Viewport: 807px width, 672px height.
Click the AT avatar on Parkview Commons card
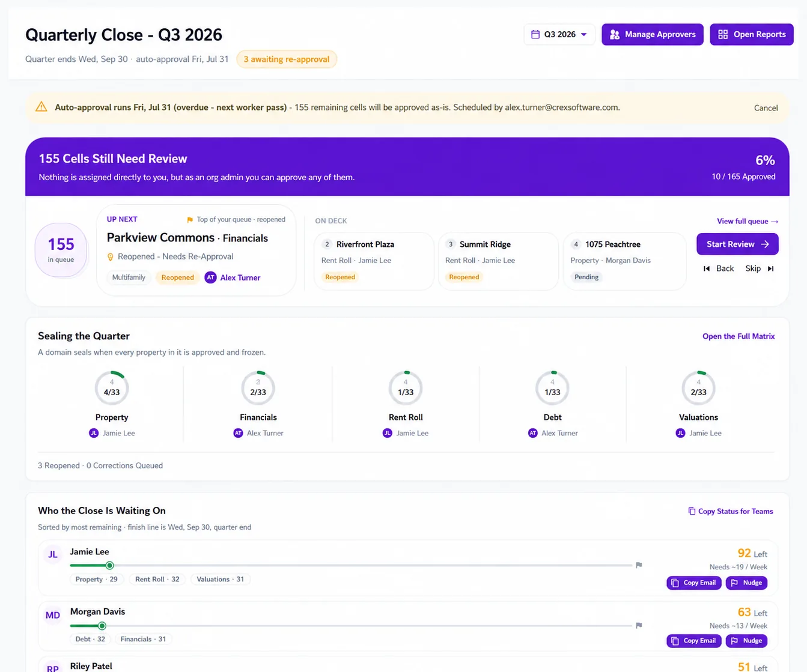[x=210, y=277]
